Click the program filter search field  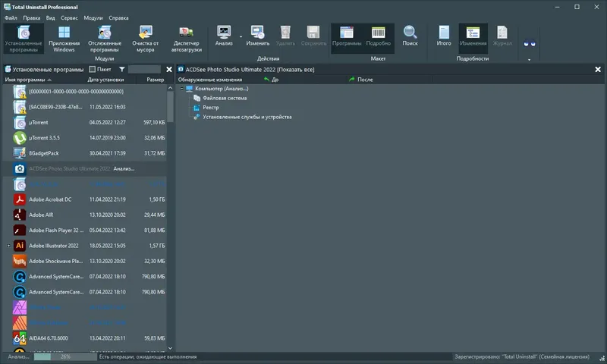coord(144,69)
